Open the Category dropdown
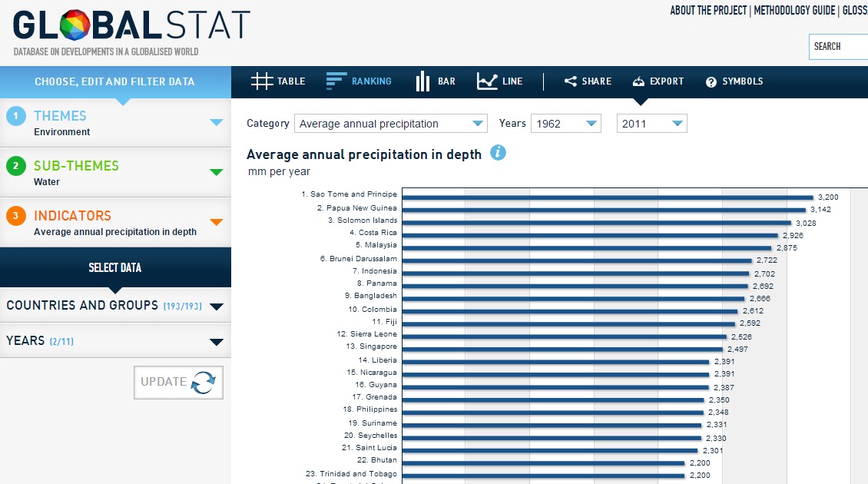868x484 pixels. coord(391,124)
